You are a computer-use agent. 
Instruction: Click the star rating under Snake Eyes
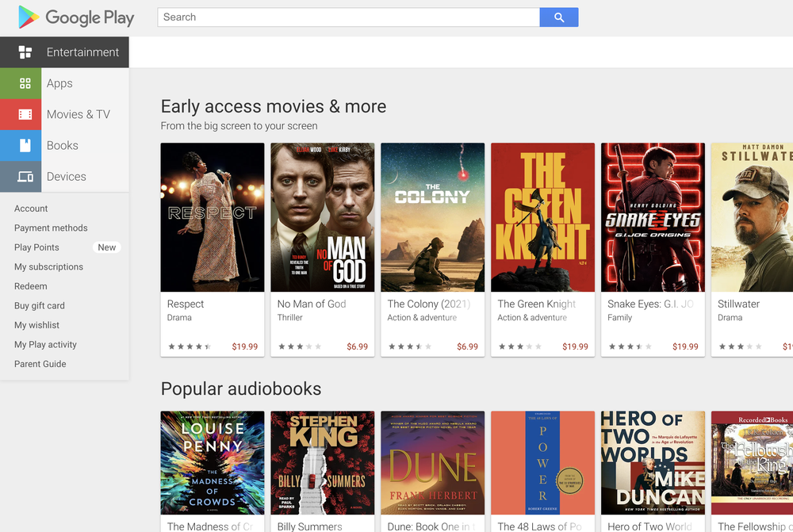coord(630,346)
